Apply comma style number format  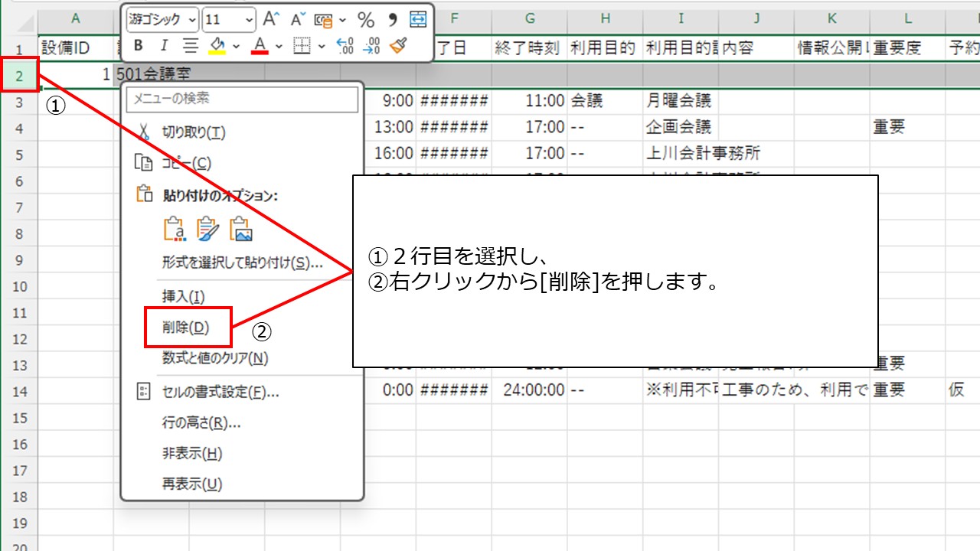[393, 19]
